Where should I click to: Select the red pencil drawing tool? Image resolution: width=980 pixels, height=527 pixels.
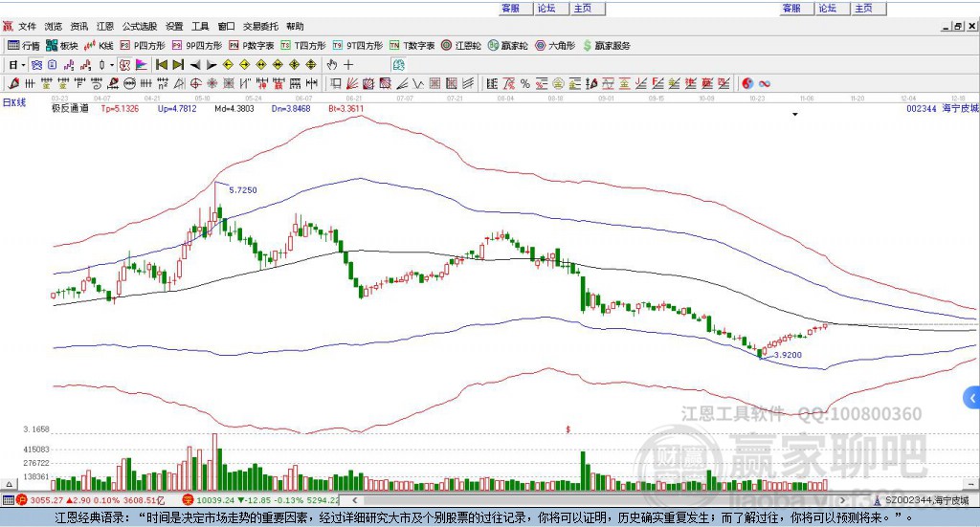[x=13, y=83]
